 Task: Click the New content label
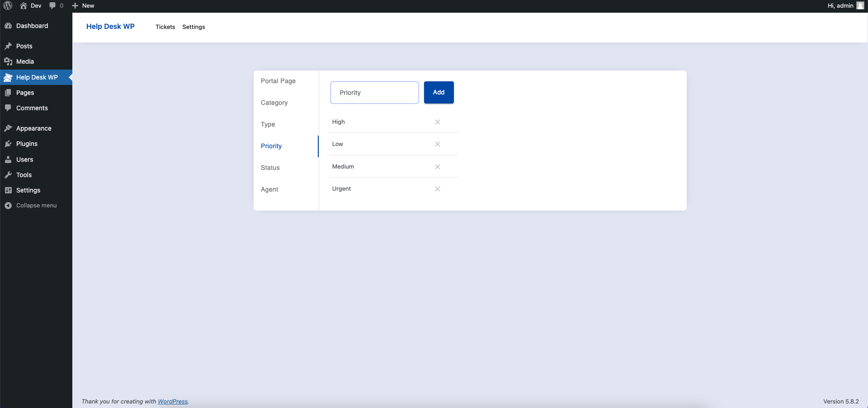[x=88, y=5]
